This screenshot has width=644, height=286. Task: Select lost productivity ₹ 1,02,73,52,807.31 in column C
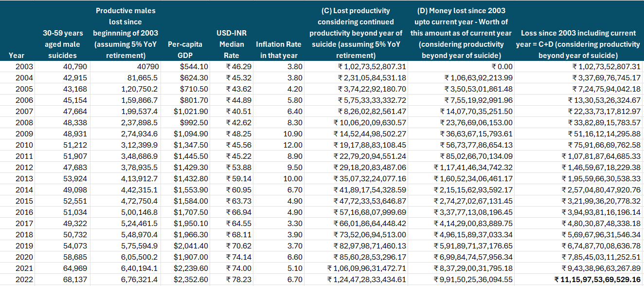[x=372, y=67]
